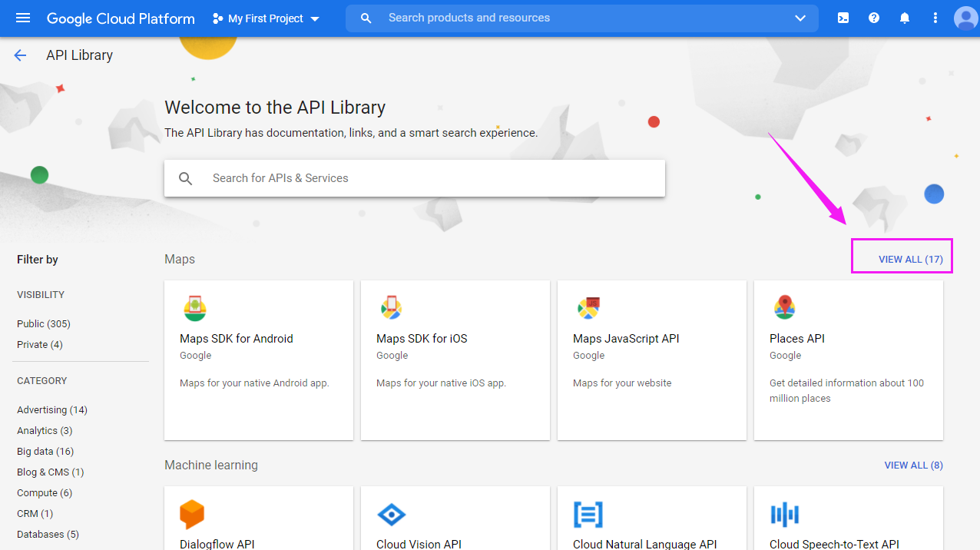Click the project icon beside My First Project
This screenshot has width=980, height=550.
pos(218,18)
